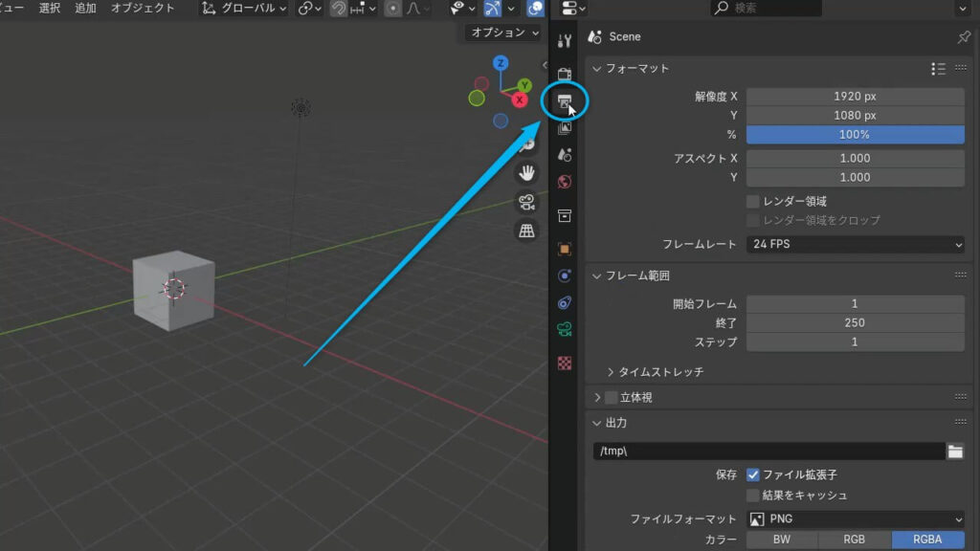Viewport: 980px width, 551px height.
Task: Open the World properties tab
Action: pos(565,182)
